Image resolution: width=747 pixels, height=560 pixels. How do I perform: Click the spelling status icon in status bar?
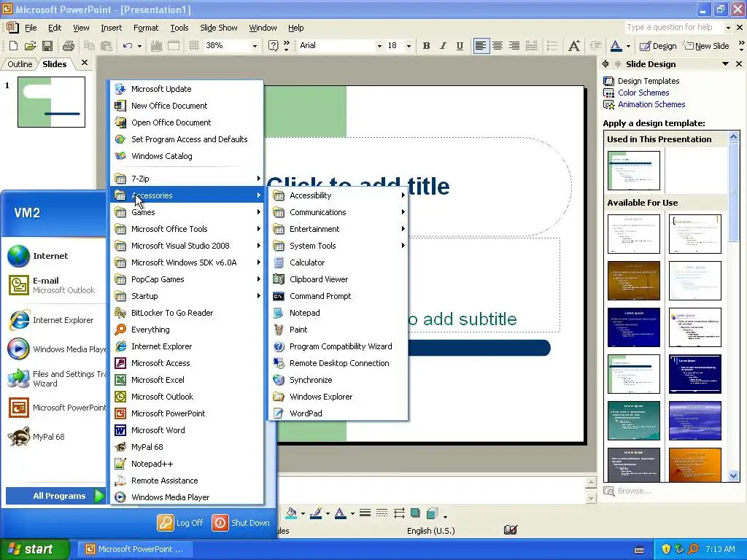pyautogui.click(x=510, y=530)
